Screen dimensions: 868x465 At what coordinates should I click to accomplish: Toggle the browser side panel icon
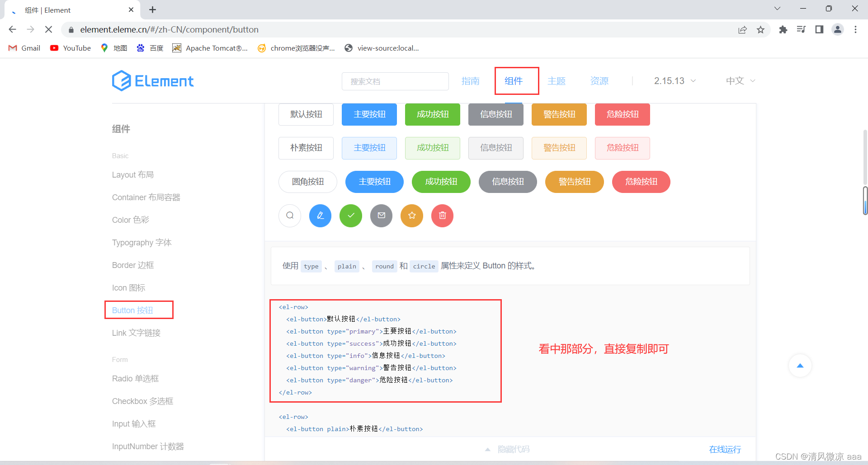point(819,29)
